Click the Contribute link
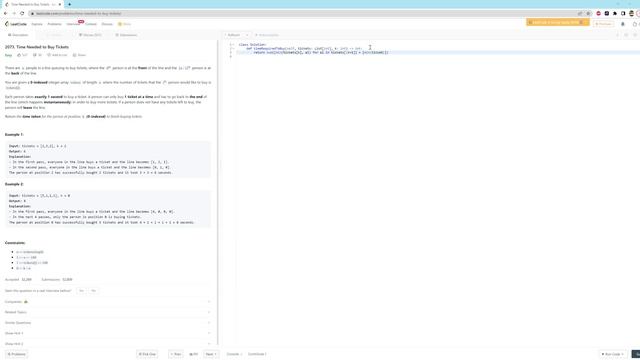The height and width of the screenshot is (360, 640). click(257, 354)
